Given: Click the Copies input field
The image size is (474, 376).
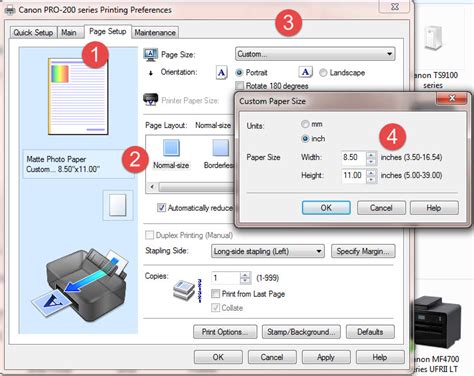Looking at the screenshot, I should (x=226, y=278).
